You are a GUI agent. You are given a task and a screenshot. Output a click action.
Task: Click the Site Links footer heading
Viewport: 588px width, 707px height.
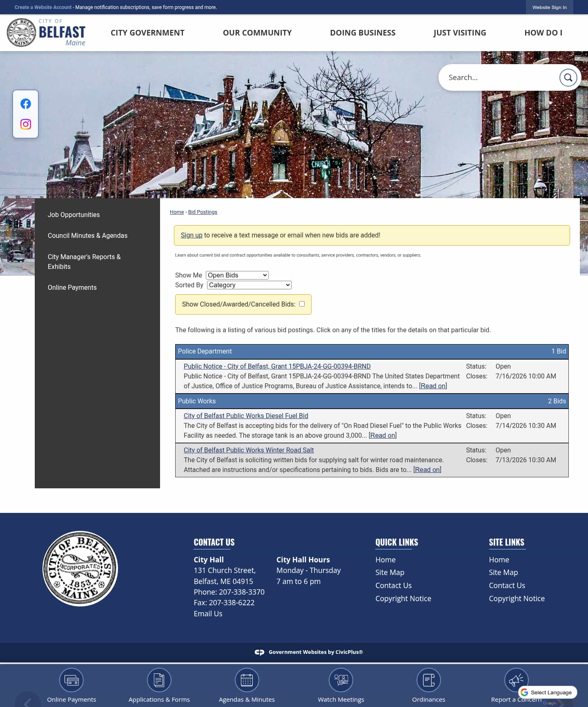506,542
